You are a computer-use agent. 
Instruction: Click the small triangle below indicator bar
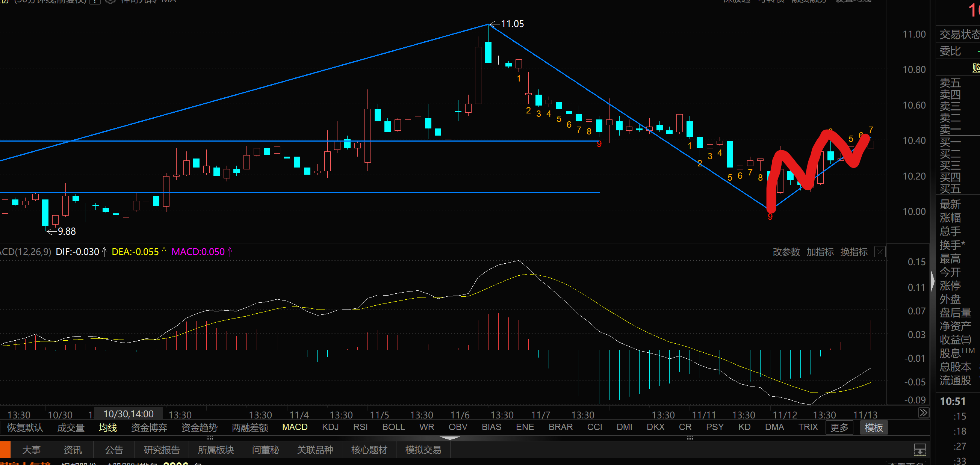coord(450,438)
